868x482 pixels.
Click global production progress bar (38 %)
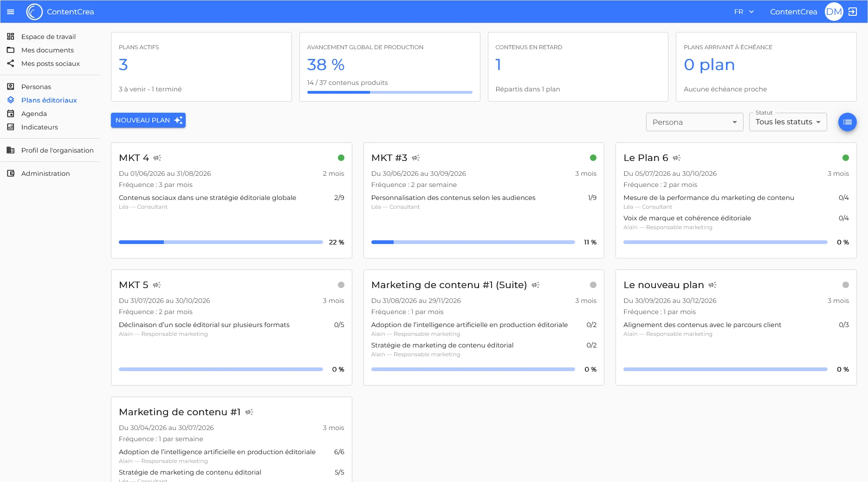390,92
